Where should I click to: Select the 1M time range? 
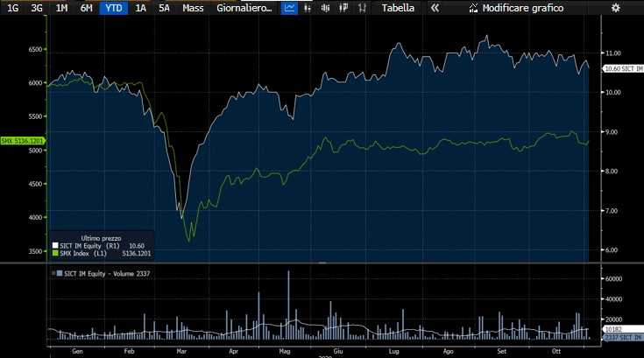pyautogui.click(x=61, y=8)
